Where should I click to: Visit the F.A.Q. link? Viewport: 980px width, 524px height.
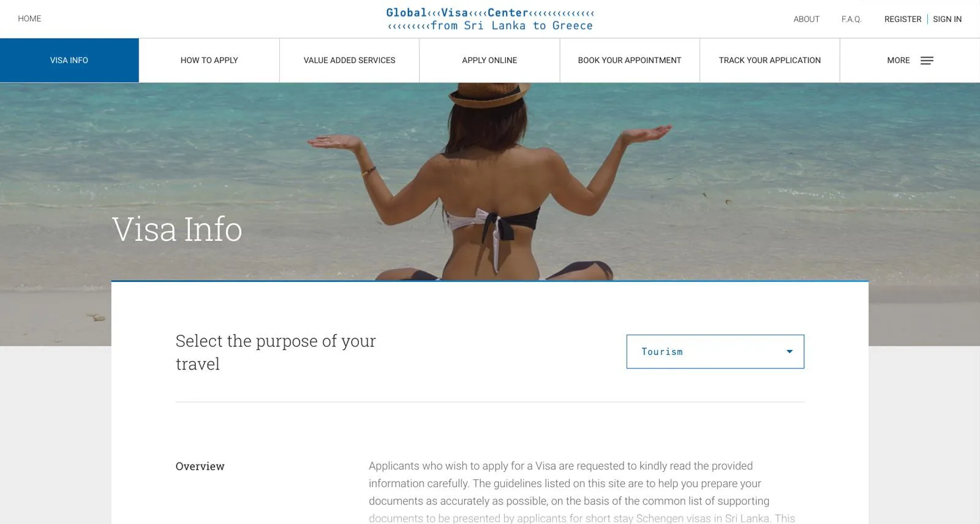(851, 20)
